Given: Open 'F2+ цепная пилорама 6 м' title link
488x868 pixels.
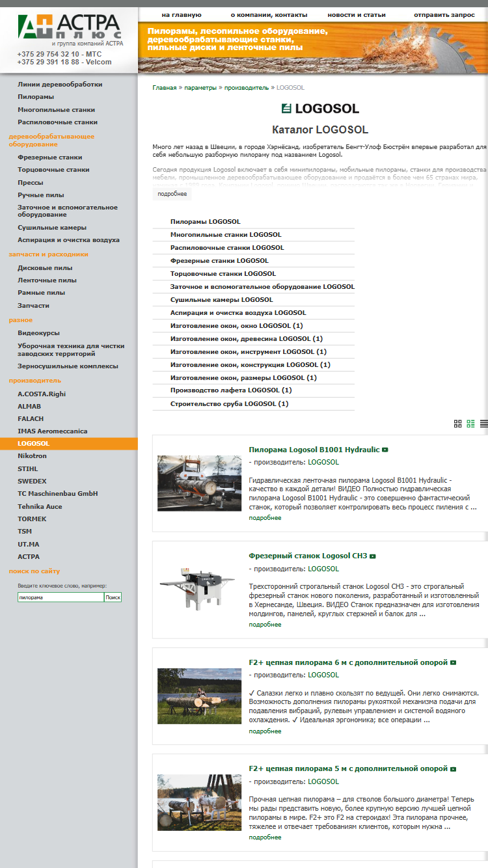Looking at the screenshot, I should 348,662.
